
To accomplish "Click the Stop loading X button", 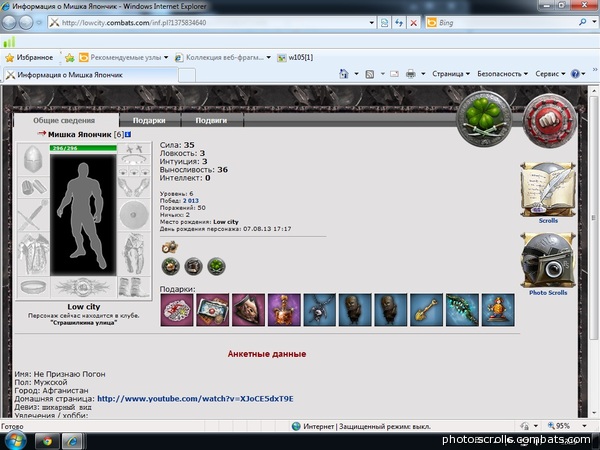I will pyautogui.click(x=414, y=23).
